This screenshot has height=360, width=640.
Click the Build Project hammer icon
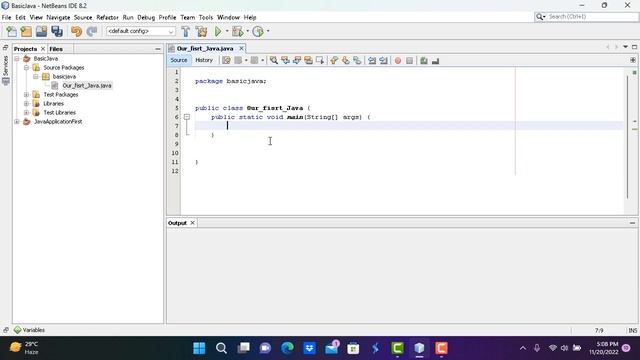[186, 31]
